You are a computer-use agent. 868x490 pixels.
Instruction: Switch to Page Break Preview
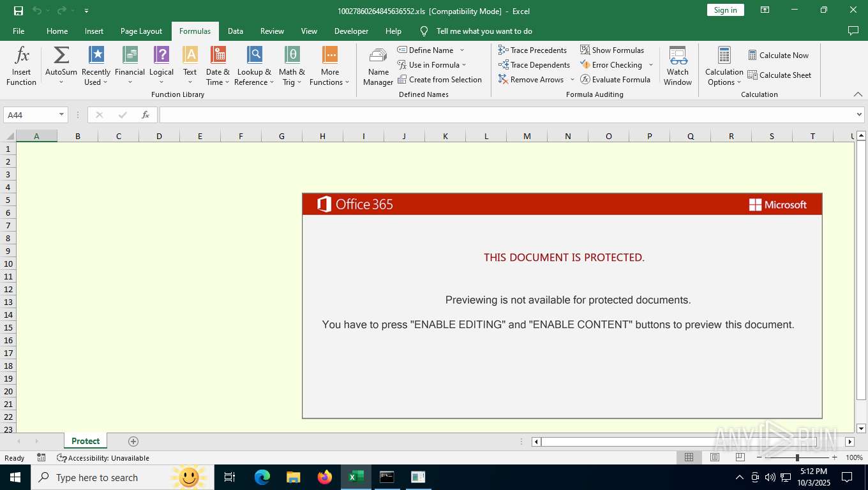tap(740, 457)
